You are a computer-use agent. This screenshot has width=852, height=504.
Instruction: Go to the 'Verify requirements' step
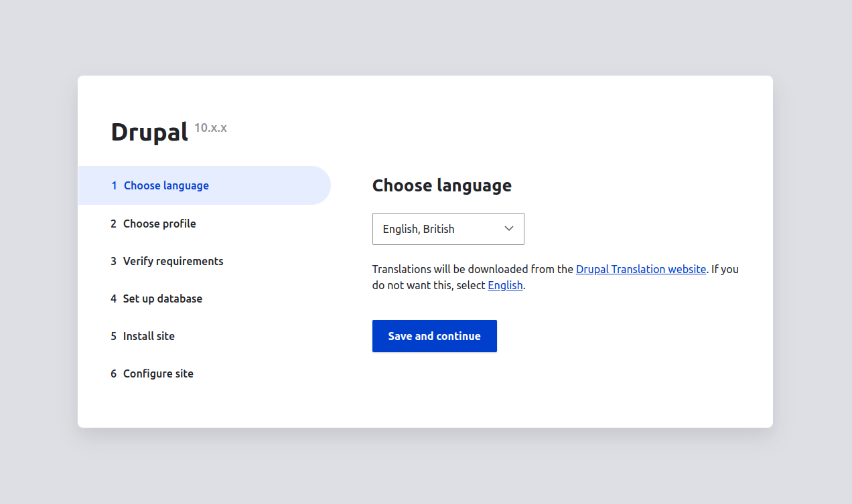click(x=173, y=261)
